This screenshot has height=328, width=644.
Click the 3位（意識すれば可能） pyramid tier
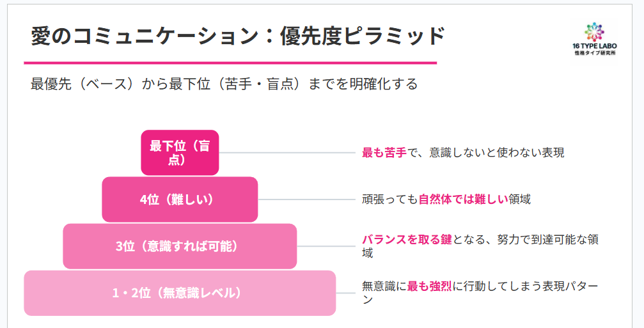point(180,246)
